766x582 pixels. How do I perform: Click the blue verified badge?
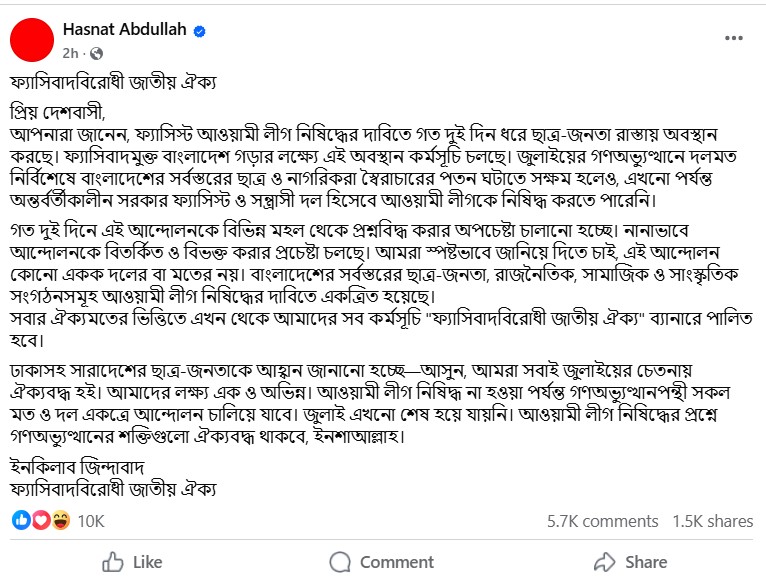pos(199,32)
